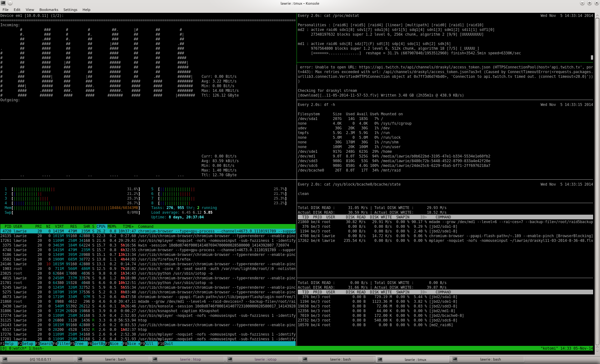
Task: Select the htop mdadm --grow row PID 21860
Action: pyautogui.click(x=148, y=302)
